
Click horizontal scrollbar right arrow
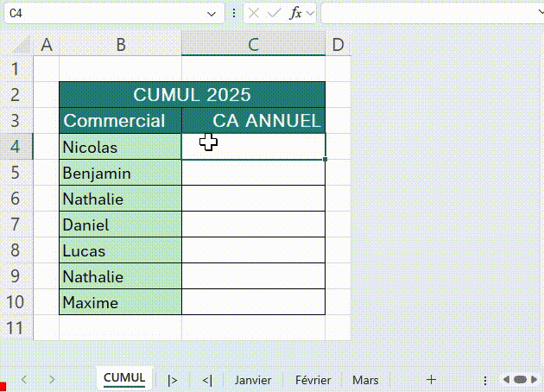click(x=535, y=380)
